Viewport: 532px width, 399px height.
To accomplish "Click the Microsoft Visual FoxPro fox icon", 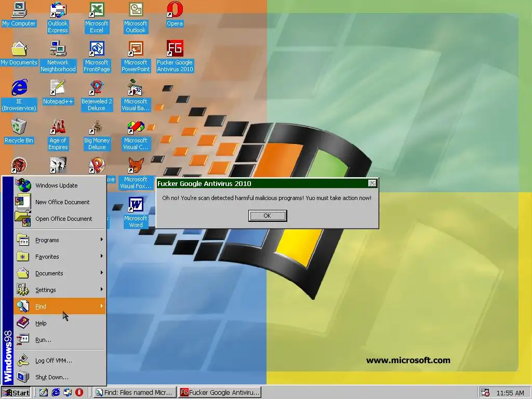I will point(136,165).
